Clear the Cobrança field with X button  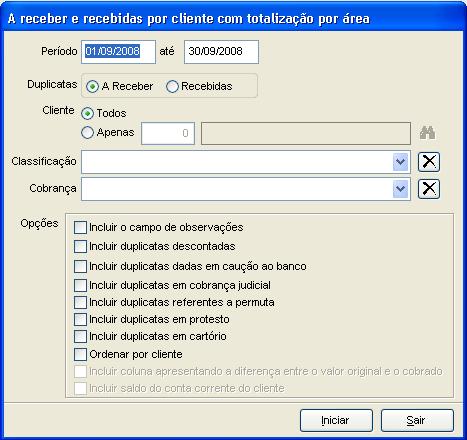[429, 189]
